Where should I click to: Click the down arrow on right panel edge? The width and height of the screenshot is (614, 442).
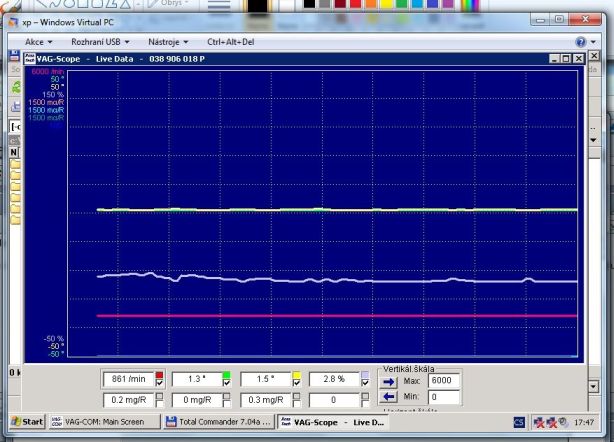(594, 140)
